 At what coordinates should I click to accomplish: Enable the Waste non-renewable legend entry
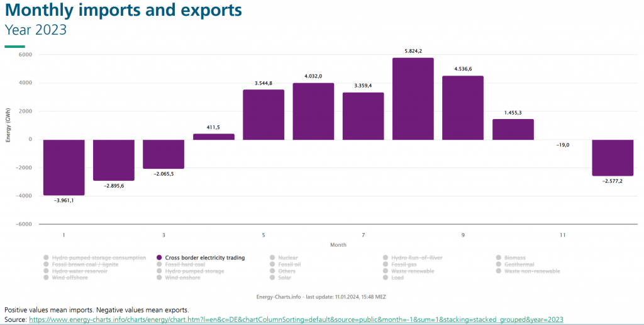pyautogui.click(x=528, y=271)
